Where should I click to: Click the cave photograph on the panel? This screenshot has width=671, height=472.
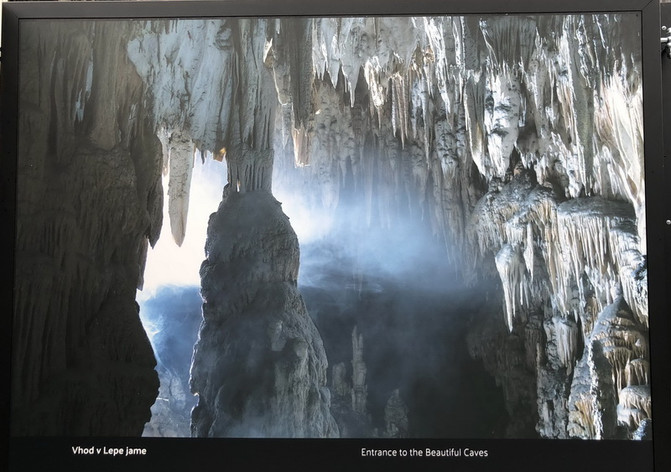click(331, 227)
